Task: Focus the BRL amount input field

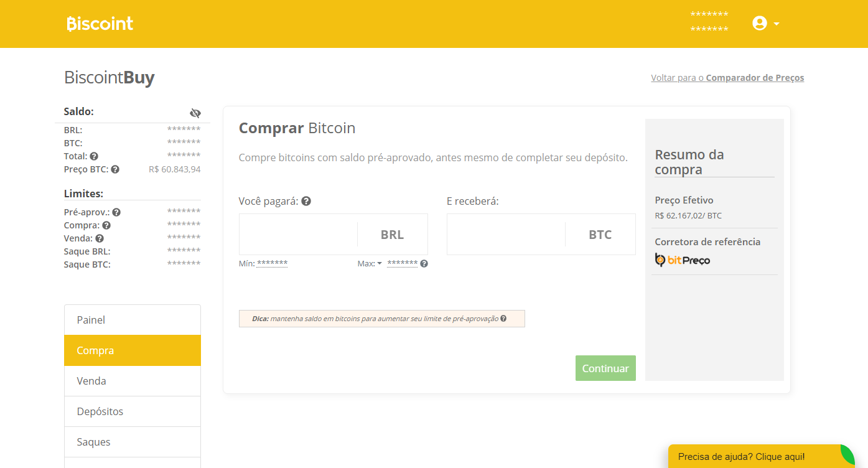Action: (x=298, y=235)
